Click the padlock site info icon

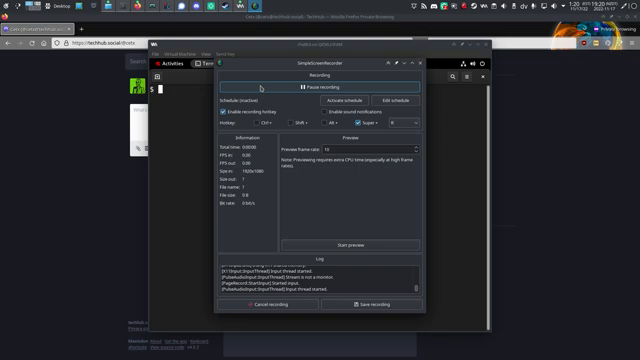click(66, 43)
